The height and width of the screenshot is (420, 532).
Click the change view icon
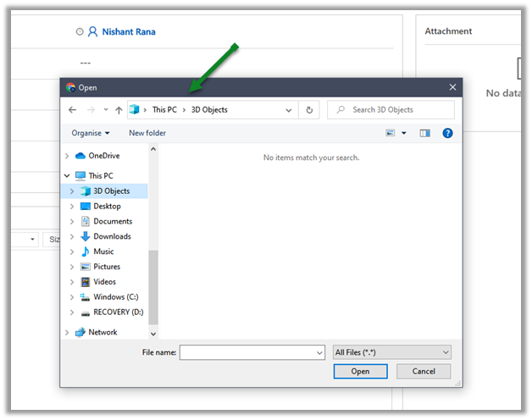[x=391, y=133]
